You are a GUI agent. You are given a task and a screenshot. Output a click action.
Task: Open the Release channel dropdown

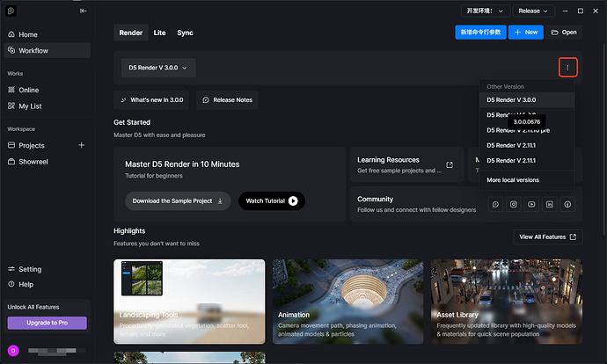[x=534, y=11]
